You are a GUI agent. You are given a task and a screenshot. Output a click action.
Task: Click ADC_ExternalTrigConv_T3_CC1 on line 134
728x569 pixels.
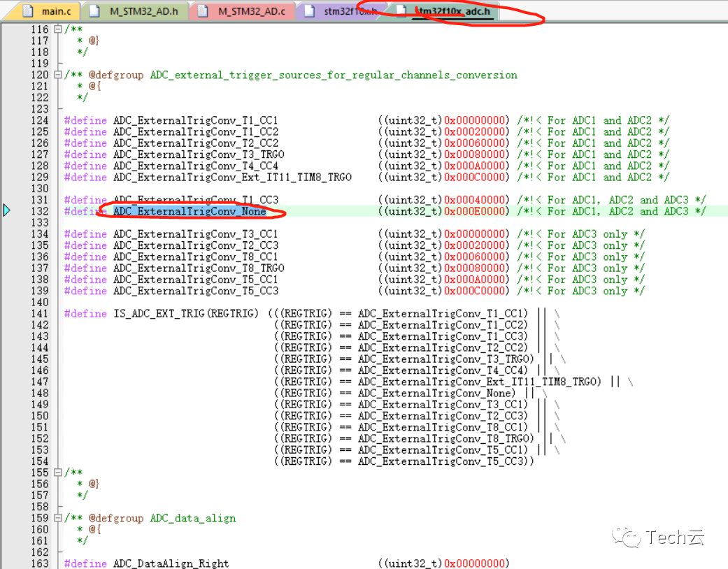click(196, 234)
